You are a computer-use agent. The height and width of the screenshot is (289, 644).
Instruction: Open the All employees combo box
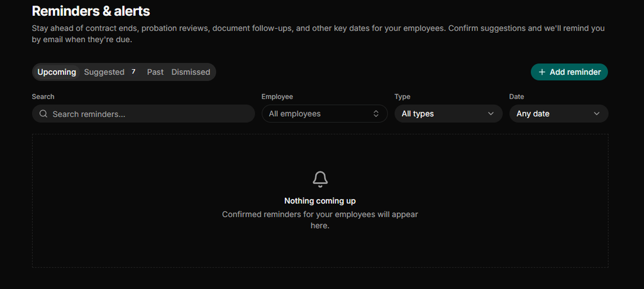pos(325,114)
